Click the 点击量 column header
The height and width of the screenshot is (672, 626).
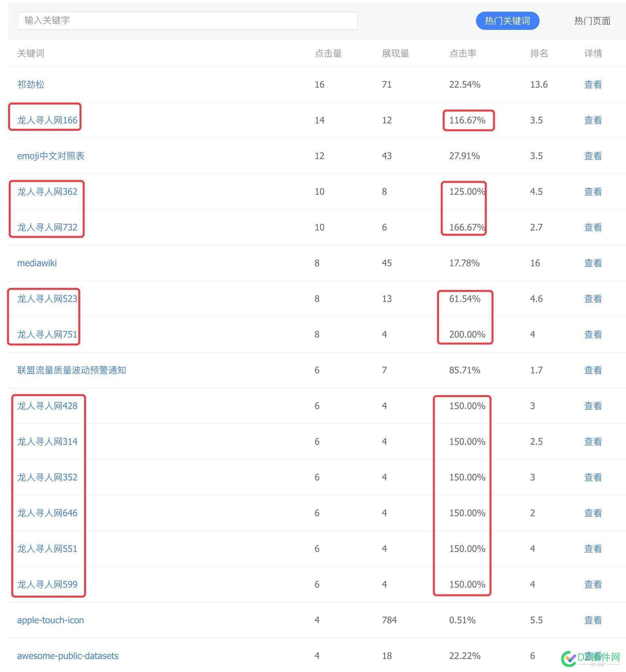click(x=328, y=54)
